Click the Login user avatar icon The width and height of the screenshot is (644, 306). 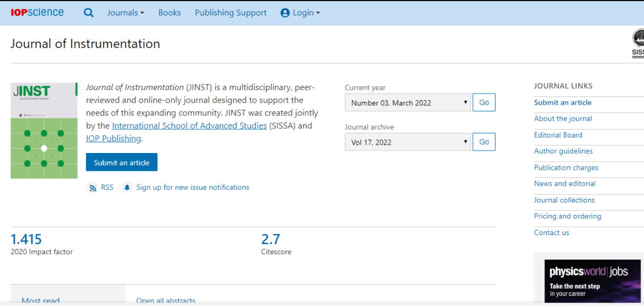click(285, 13)
